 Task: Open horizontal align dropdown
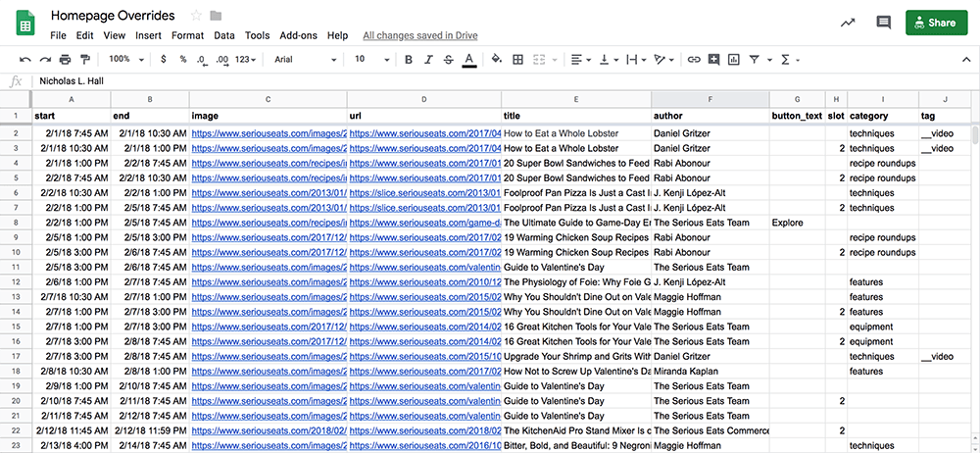pos(580,60)
